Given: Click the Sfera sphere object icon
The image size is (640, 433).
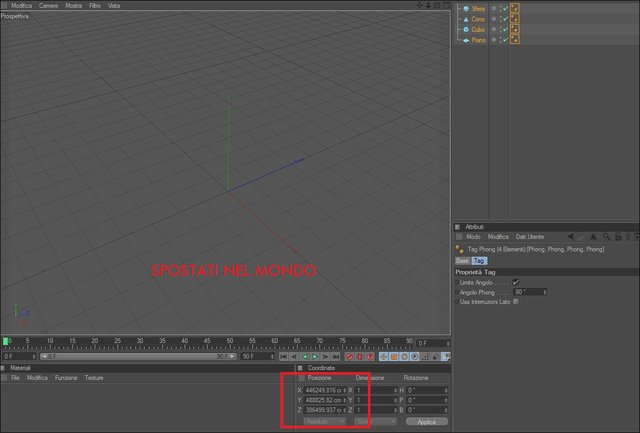Looking at the screenshot, I should pyautogui.click(x=466, y=9).
